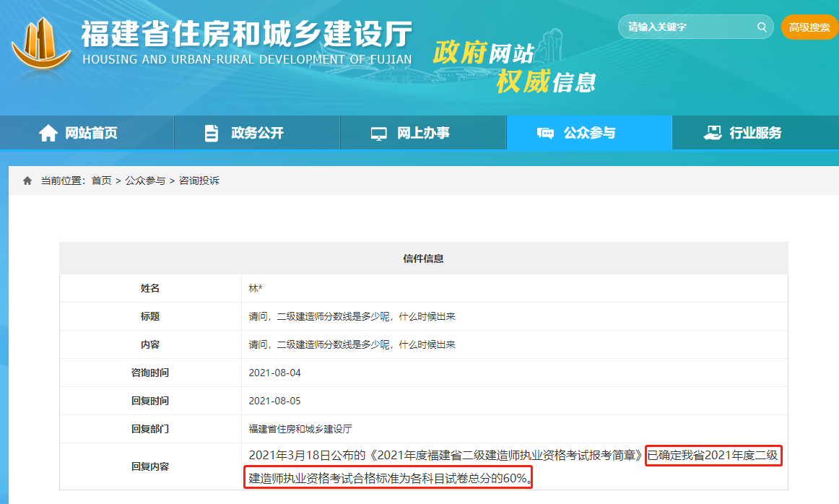Click the 福建省住房和城乡建设厅 site title
The height and width of the screenshot is (504, 839).
(246, 35)
